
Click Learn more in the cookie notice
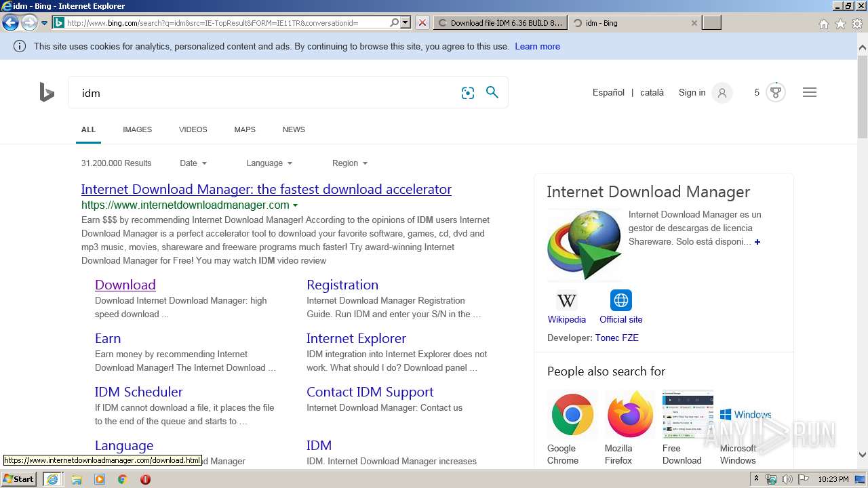tap(537, 47)
